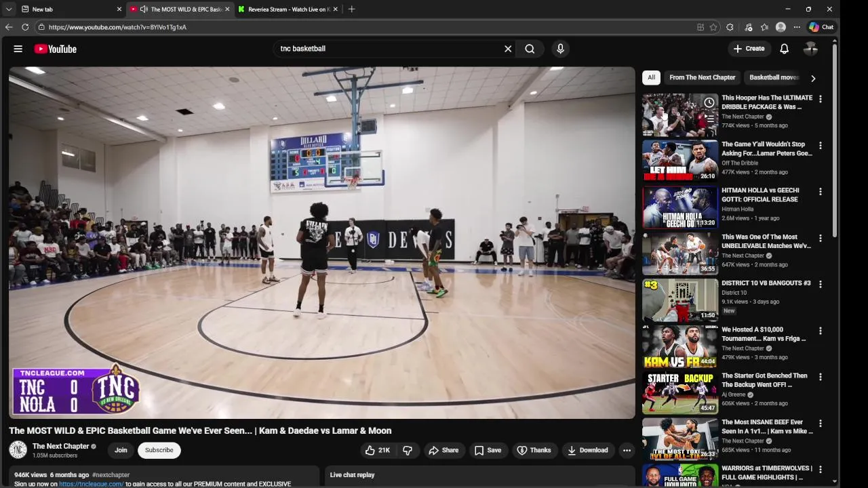
Task: Click the browser address bar URL
Action: pos(117,27)
